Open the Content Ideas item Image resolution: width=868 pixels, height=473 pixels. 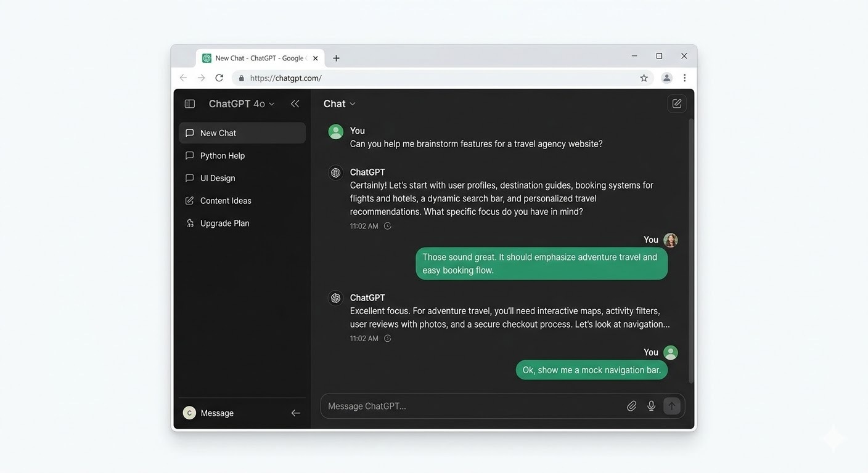click(242, 201)
